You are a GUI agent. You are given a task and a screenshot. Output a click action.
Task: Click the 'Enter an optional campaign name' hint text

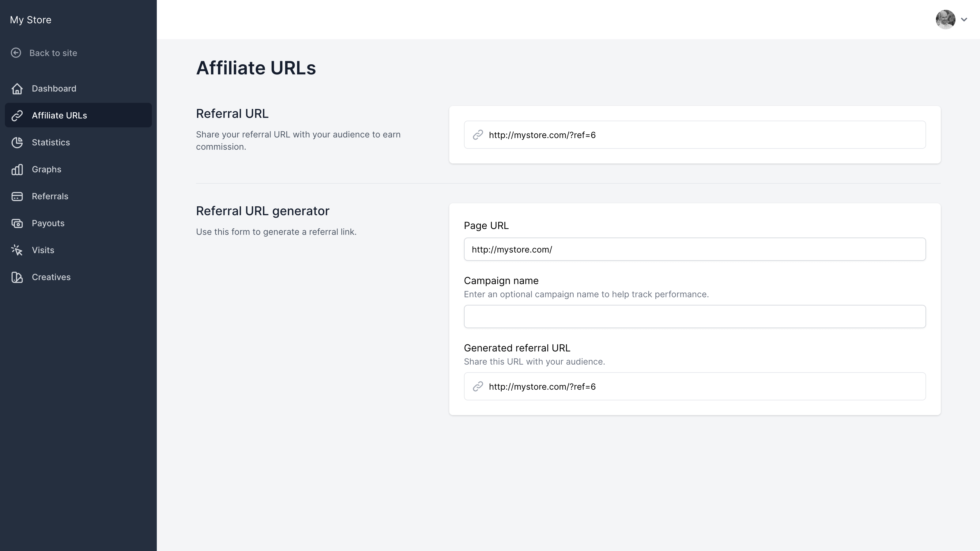point(586,294)
